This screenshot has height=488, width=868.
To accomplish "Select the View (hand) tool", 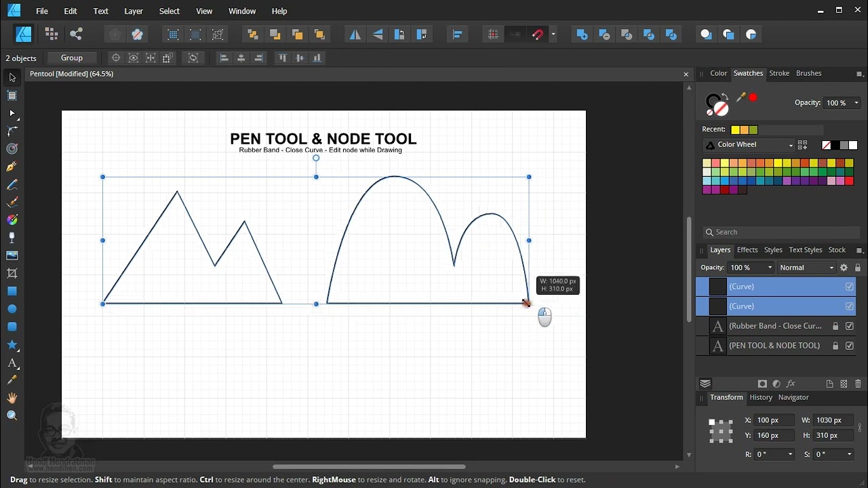I will pos(12,398).
